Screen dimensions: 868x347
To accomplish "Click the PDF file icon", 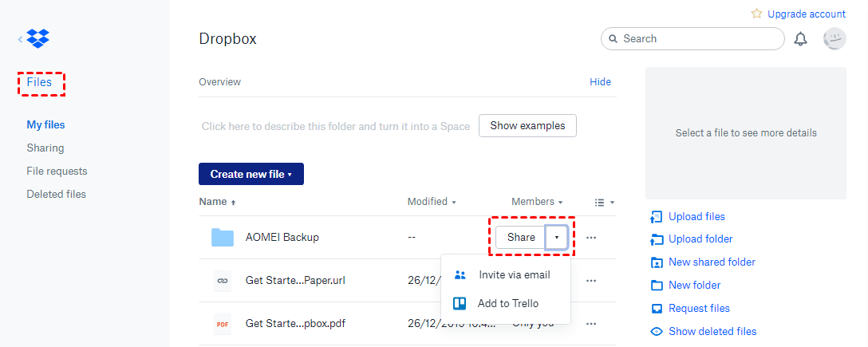I will pyautogui.click(x=223, y=324).
